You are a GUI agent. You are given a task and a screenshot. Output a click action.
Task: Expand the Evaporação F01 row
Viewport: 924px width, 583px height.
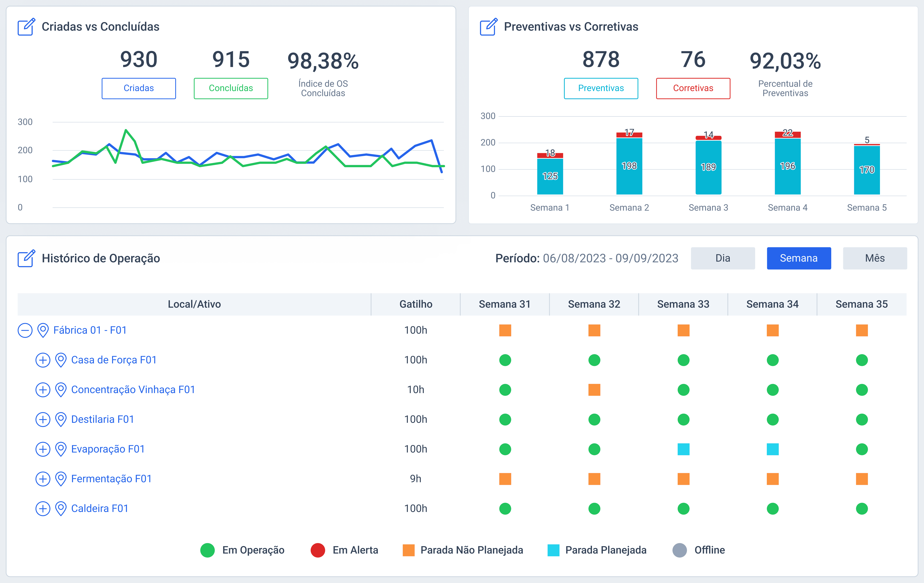43,449
